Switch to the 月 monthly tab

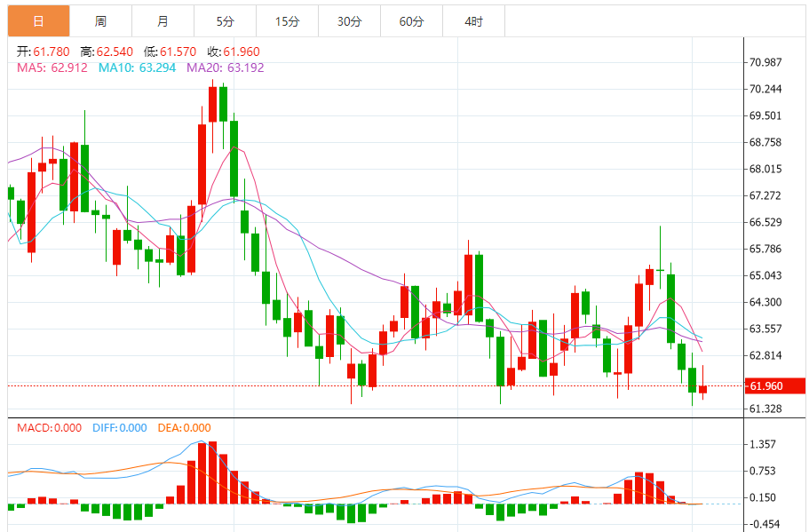163,21
